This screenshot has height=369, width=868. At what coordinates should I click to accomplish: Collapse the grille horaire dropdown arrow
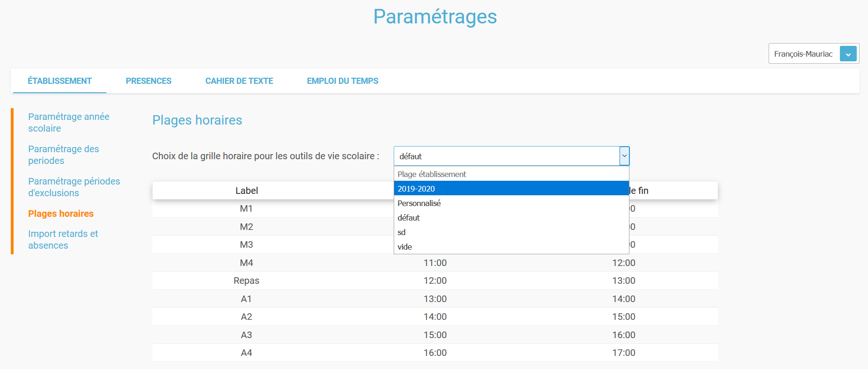pos(624,156)
